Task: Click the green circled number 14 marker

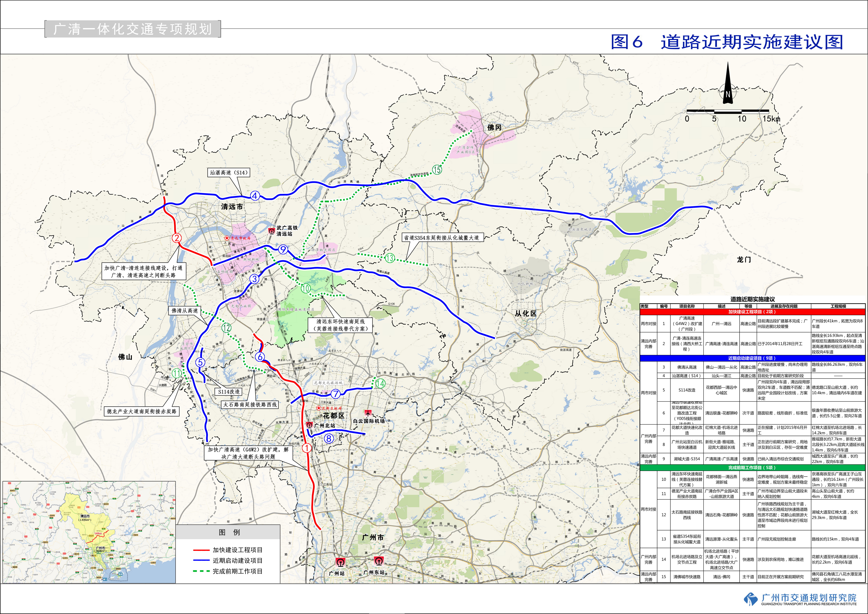Action: pyautogui.click(x=380, y=383)
